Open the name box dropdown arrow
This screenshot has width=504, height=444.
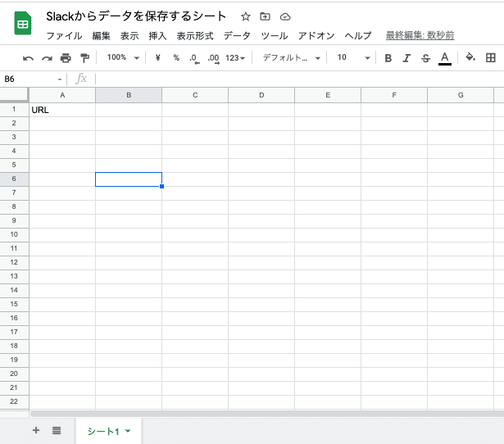(x=60, y=79)
